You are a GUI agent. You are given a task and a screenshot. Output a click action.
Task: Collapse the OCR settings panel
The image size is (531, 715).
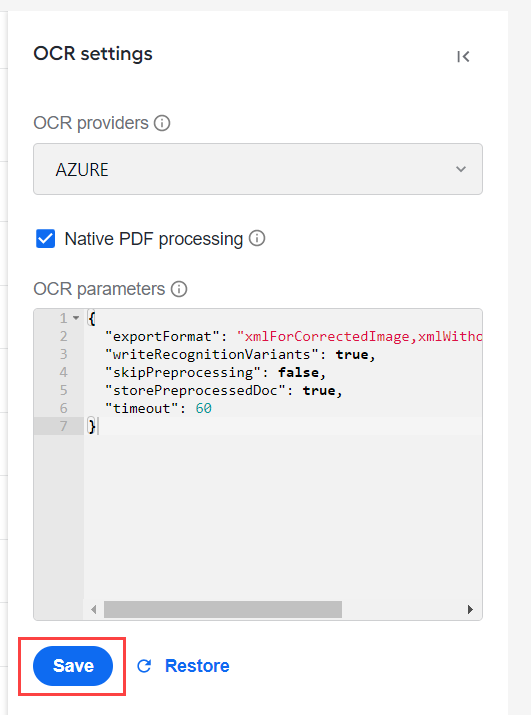click(463, 57)
